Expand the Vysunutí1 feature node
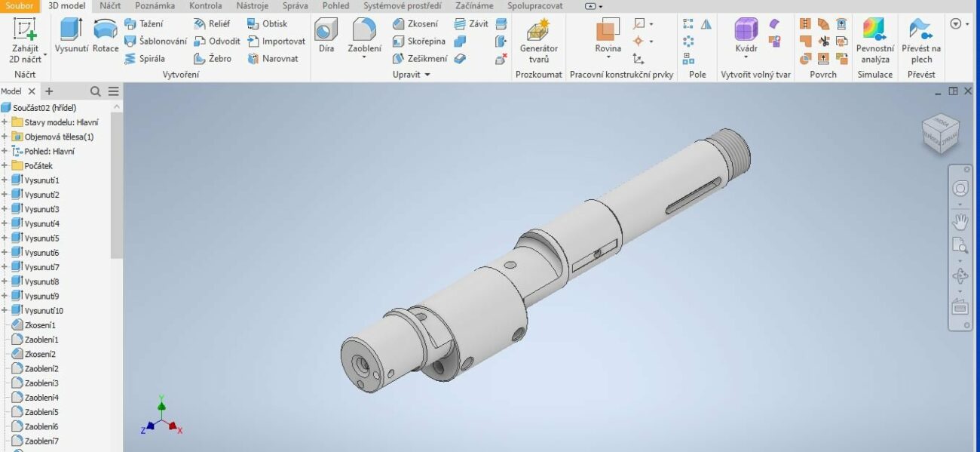 click(5, 180)
